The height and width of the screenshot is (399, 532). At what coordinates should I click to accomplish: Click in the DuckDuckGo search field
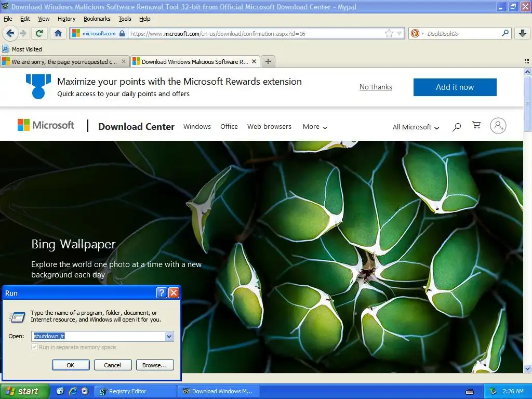tap(463, 34)
